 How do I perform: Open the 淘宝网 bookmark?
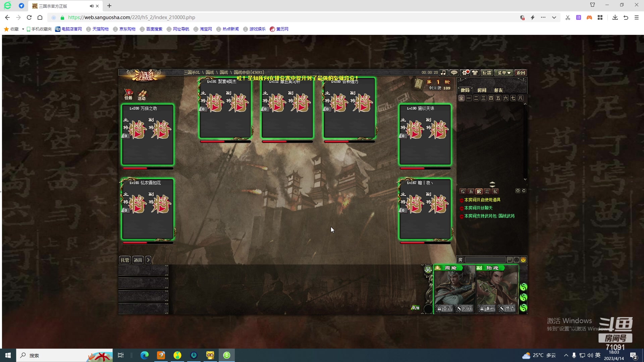(203, 29)
